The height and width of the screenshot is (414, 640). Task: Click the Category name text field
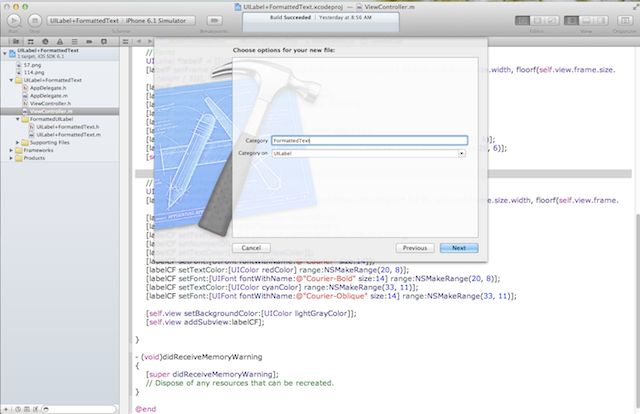click(369, 140)
